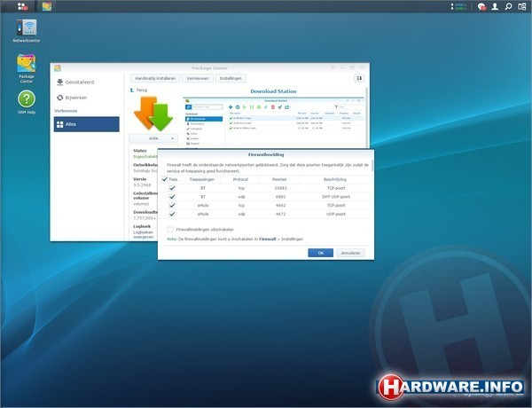Open the main menu in top bar

point(22,6)
